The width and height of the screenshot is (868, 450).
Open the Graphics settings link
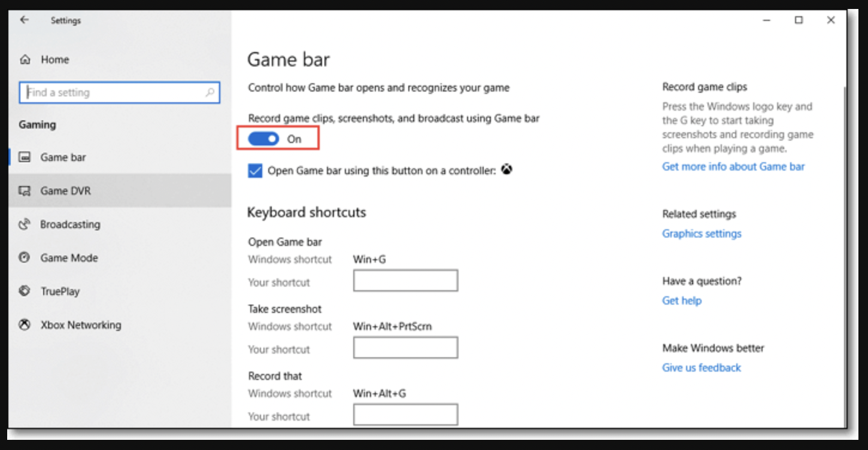pos(702,234)
